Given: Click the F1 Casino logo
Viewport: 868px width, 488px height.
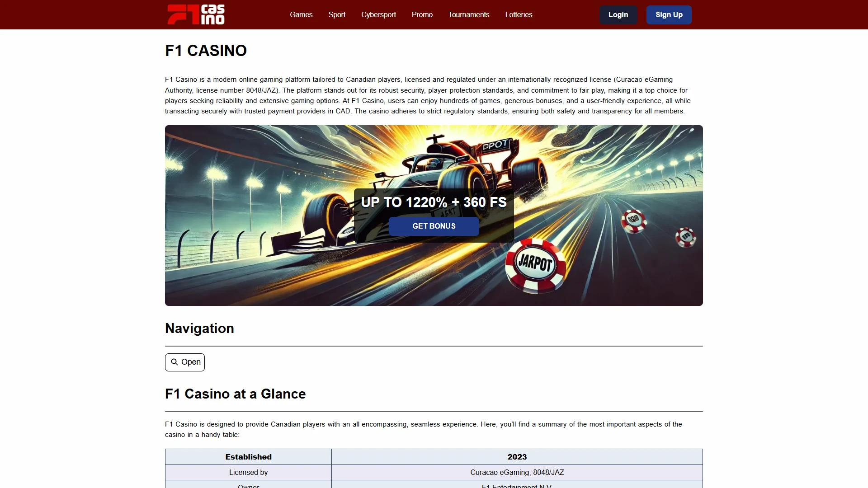Looking at the screenshot, I should (x=196, y=14).
